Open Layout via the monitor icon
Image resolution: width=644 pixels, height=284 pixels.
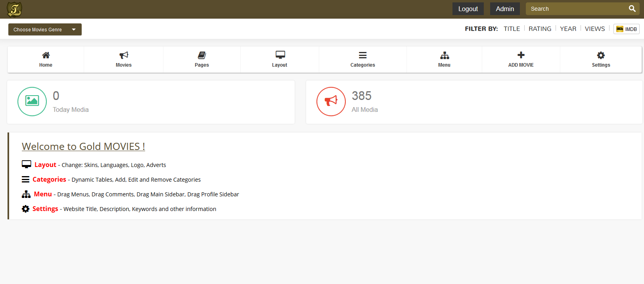tap(280, 55)
